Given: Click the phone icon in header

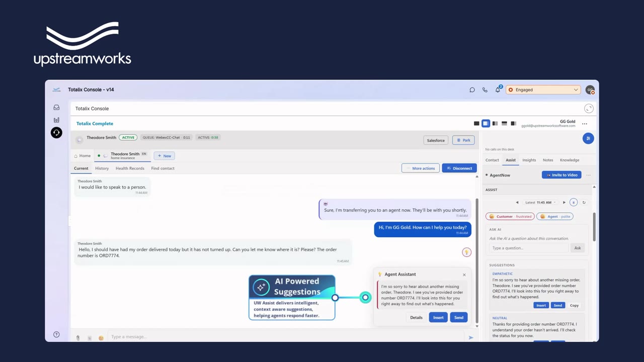Looking at the screenshot, I should point(485,90).
